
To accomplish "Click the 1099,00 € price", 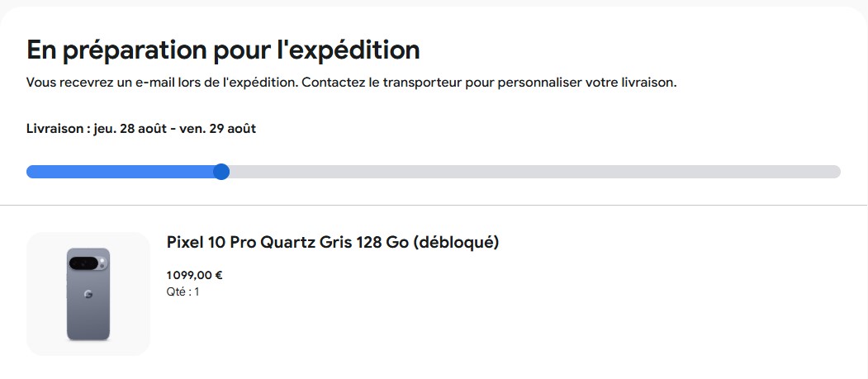I will pos(195,276).
